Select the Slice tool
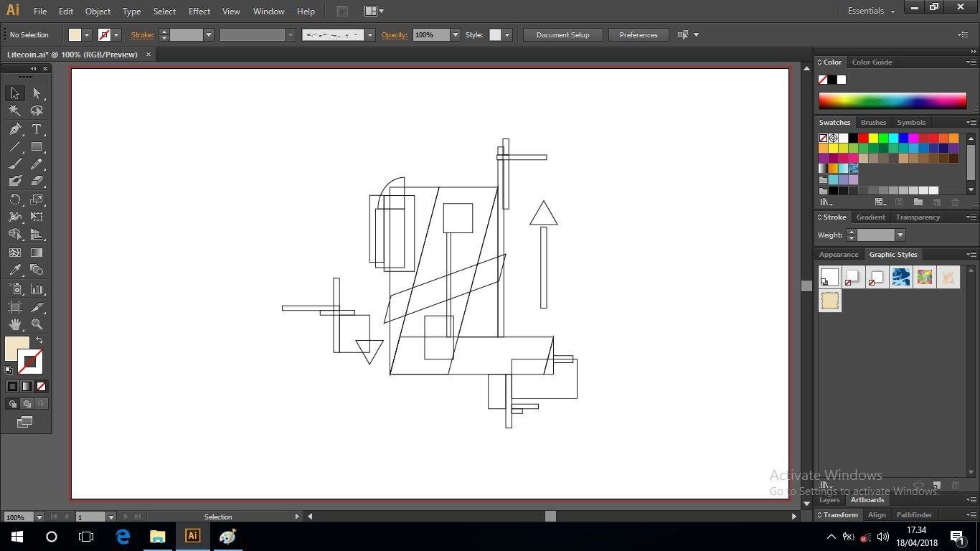This screenshot has width=980, height=551. click(x=37, y=307)
